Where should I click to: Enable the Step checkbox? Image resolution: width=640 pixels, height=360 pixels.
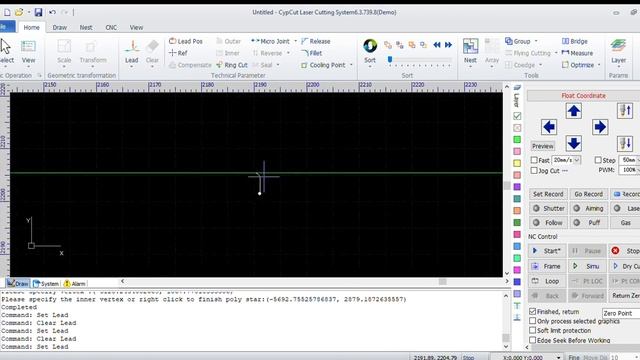coord(598,160)
